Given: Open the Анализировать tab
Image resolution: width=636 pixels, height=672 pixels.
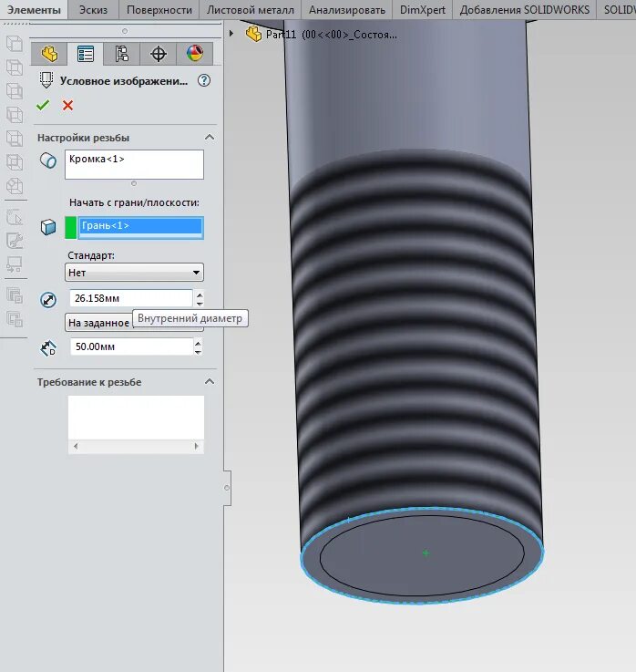Looking at the screenshot, I should tap(347, 9).
